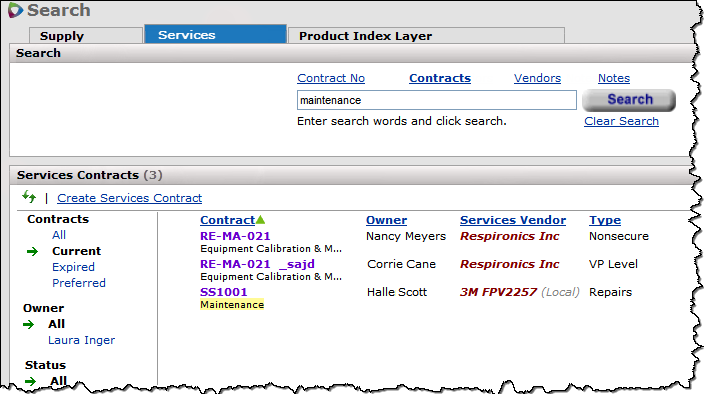Filter by owner Laura Inger

81,340
